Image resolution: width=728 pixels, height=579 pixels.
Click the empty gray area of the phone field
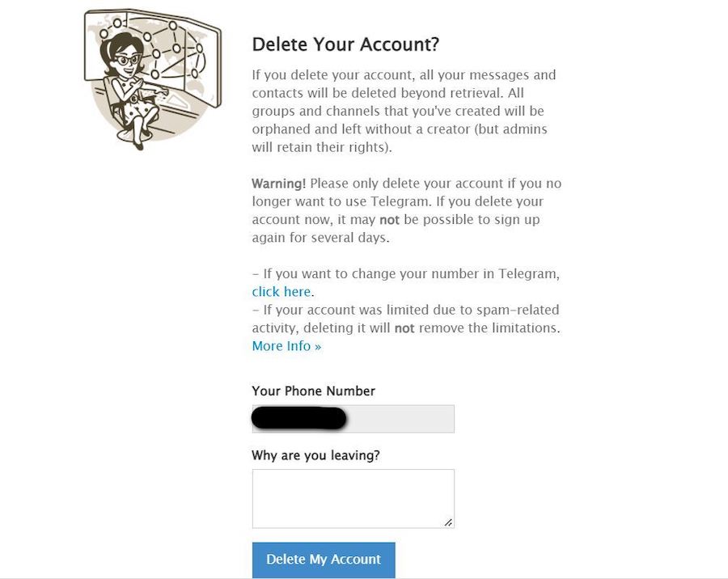[400, 419]
